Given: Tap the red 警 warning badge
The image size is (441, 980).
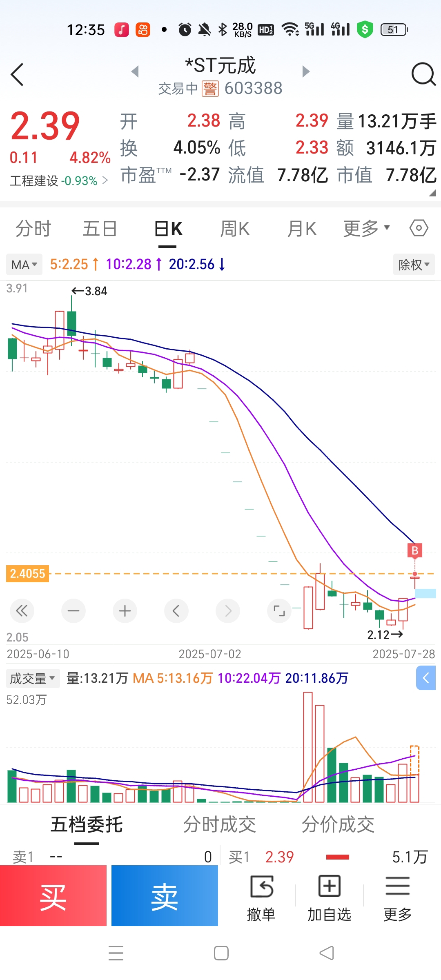Looking at the screenshot, I should click(210, 89).
